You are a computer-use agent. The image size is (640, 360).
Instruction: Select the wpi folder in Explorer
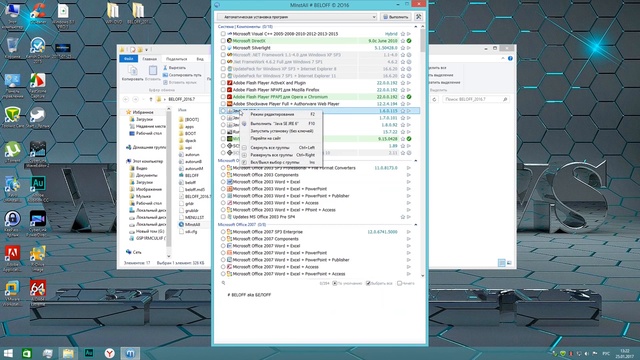tap(185, 147)
